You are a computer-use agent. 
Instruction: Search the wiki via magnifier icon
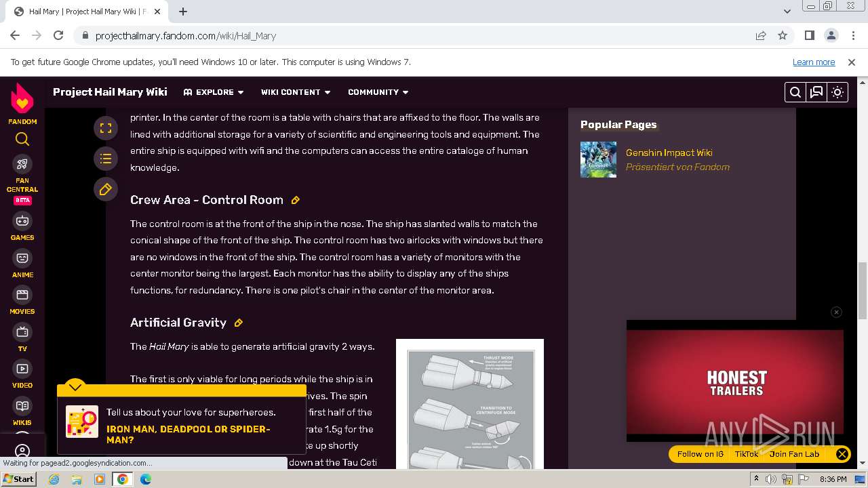pyautogui.click(x=795, y=92)
